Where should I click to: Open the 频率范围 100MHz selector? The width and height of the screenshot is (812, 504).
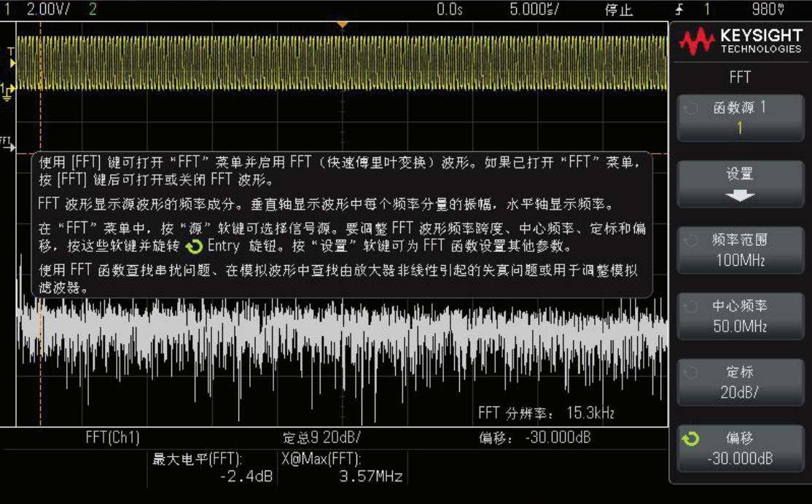741,249
